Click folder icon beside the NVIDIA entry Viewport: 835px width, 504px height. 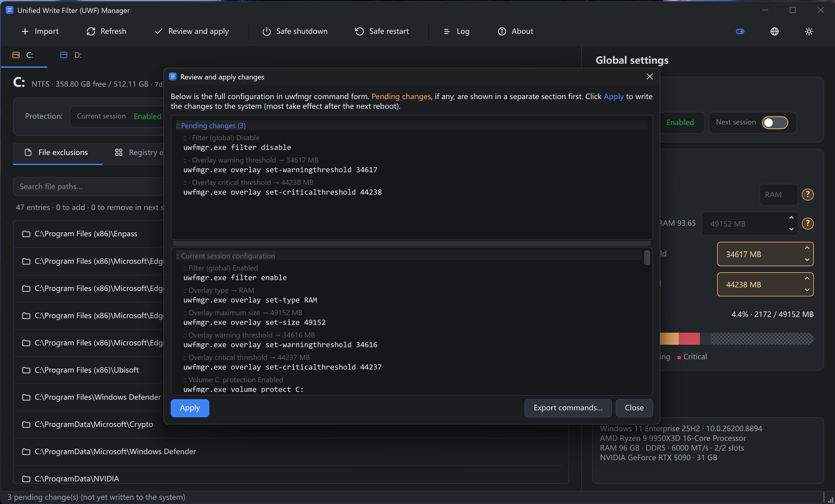26,479
